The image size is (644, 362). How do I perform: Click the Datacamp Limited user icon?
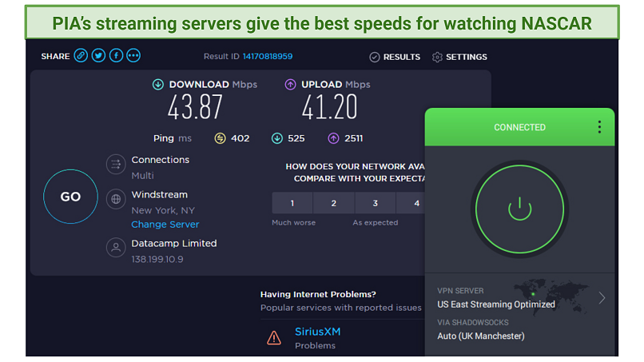[x=116, y=248]
